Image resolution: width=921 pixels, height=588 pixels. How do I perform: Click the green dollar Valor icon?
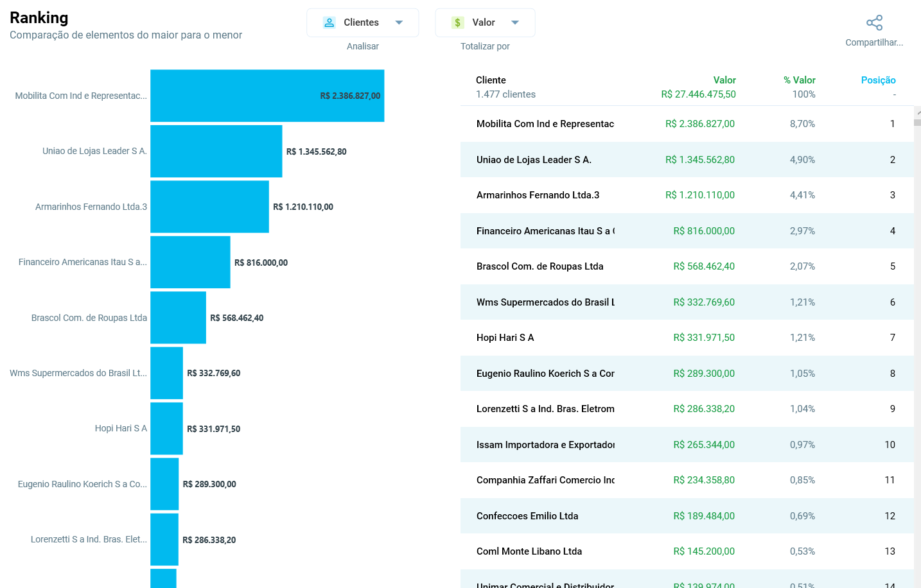[457, 22]
